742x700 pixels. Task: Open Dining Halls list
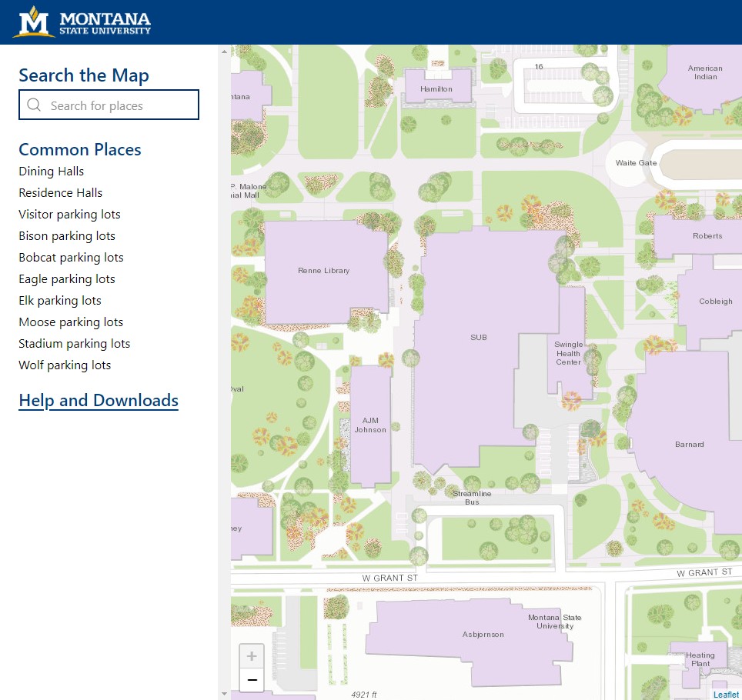[x=51, y=172]
